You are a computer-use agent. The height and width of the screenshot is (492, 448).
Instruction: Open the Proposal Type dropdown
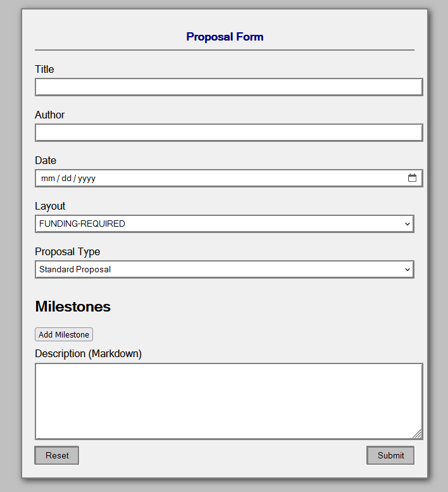[224, 269]
